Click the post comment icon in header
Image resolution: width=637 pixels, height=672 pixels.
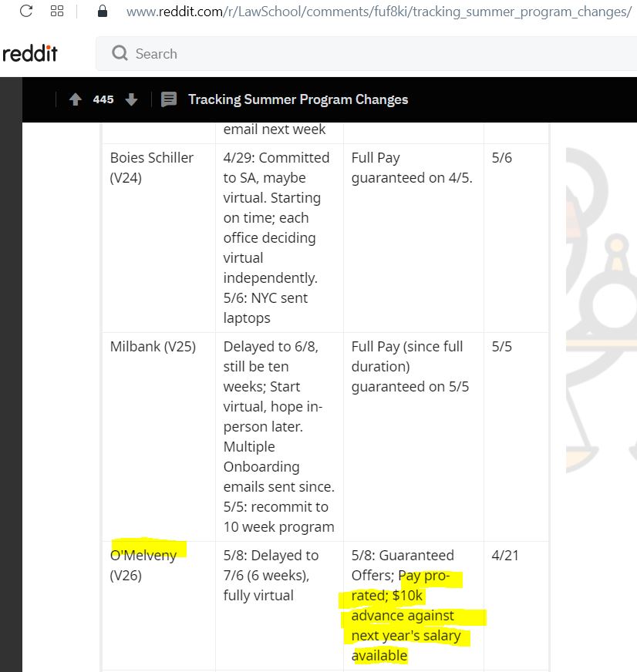(169, 99)
